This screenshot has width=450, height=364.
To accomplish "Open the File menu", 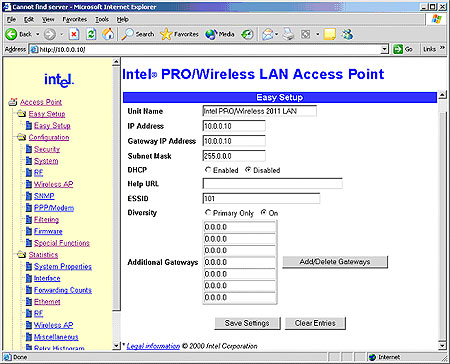I will (x=11, y=19).
